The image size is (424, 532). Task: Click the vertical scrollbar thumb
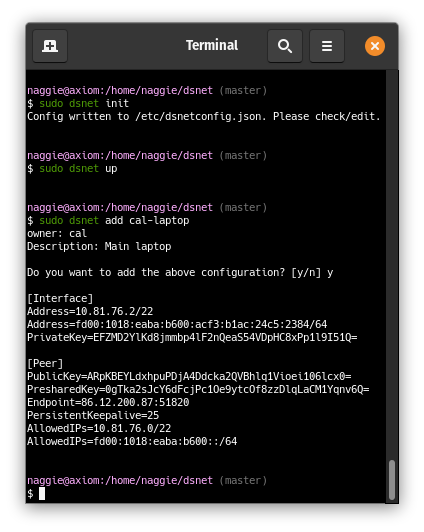click(x=392, y=480)
